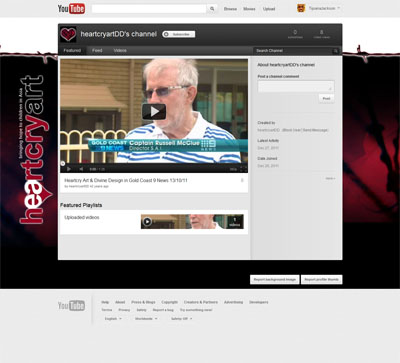Click the YouTube logo in the header
Viewport: 400px width, 363px height.
click(71, 9)
